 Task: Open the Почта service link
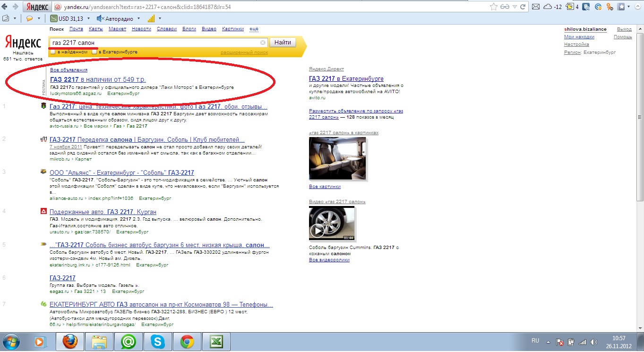click(76, 29)
